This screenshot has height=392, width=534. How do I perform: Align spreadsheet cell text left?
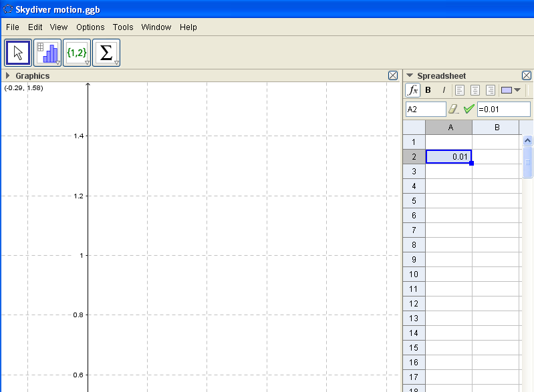(x=460, y=90)
